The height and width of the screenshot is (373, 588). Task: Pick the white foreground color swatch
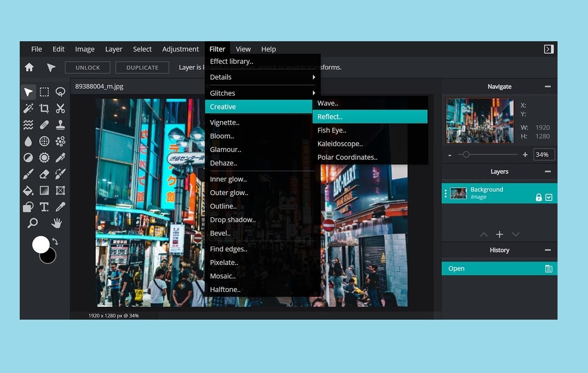coord(41,245)
